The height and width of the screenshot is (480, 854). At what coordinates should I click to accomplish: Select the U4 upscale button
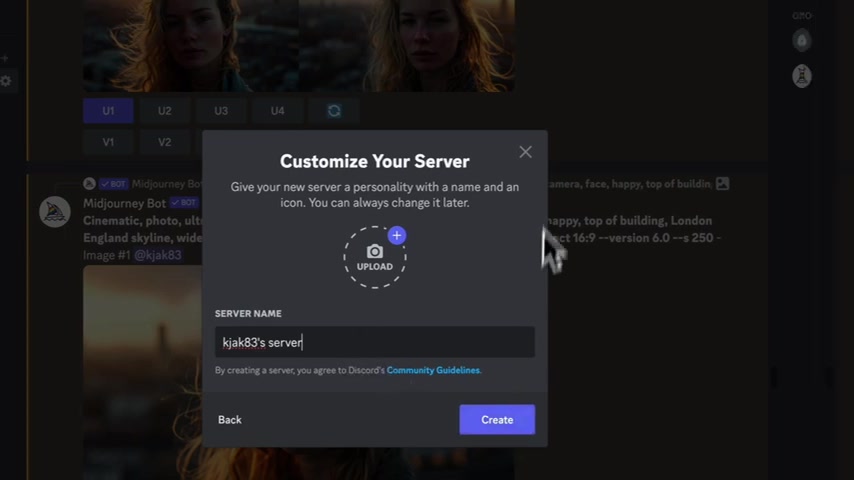point(277,111)
